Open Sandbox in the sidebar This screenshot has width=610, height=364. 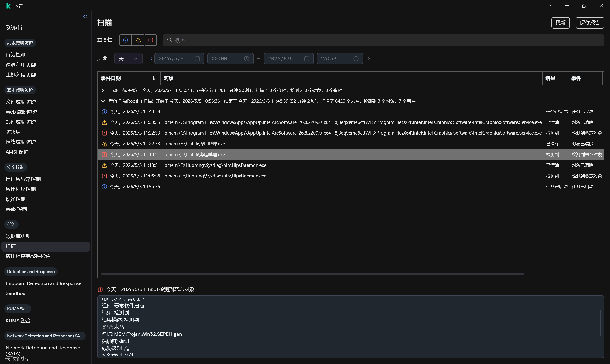tap(15, 293)
